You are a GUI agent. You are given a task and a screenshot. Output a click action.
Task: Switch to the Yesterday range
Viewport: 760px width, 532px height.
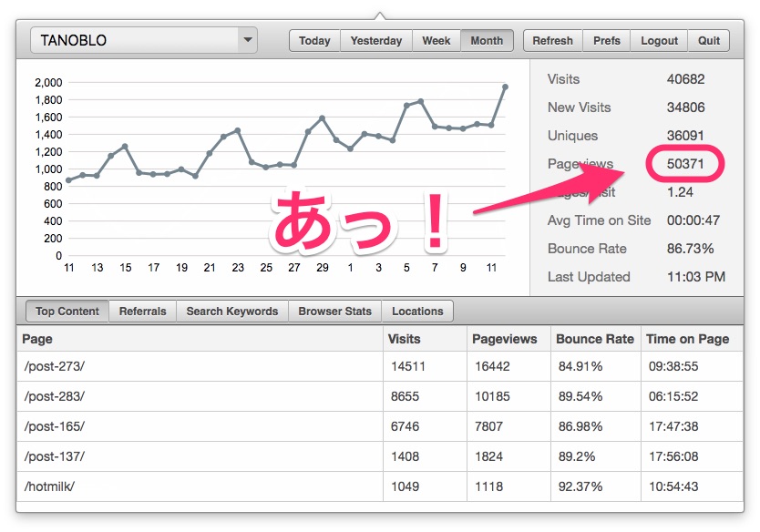376,41
